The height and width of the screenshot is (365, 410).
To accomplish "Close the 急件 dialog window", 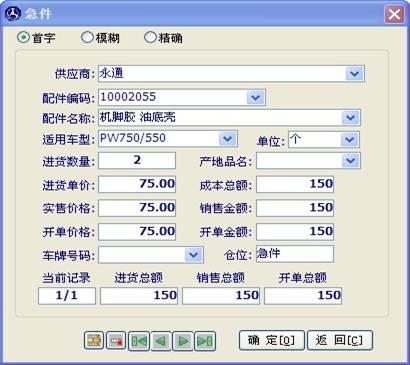I will click(x=394, y=15).
